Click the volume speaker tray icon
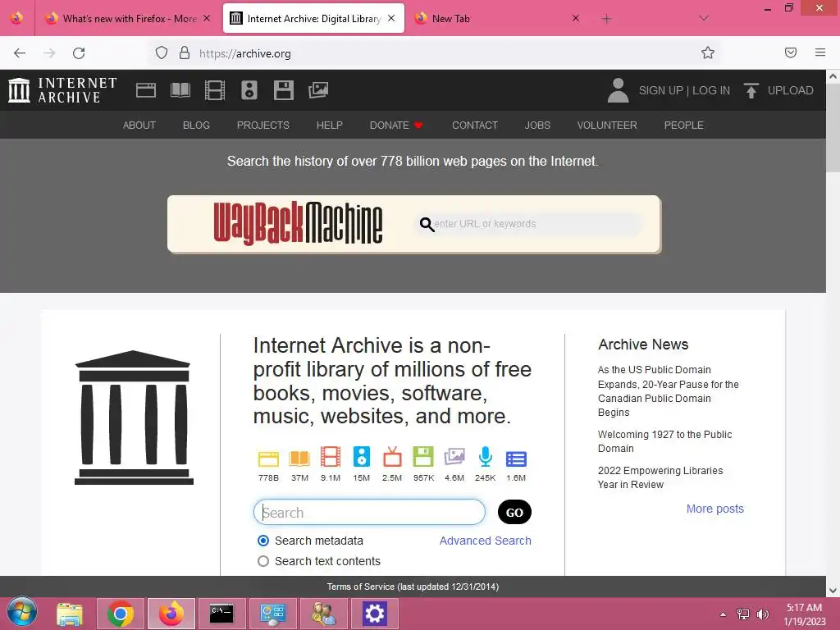 click(762, 614)
